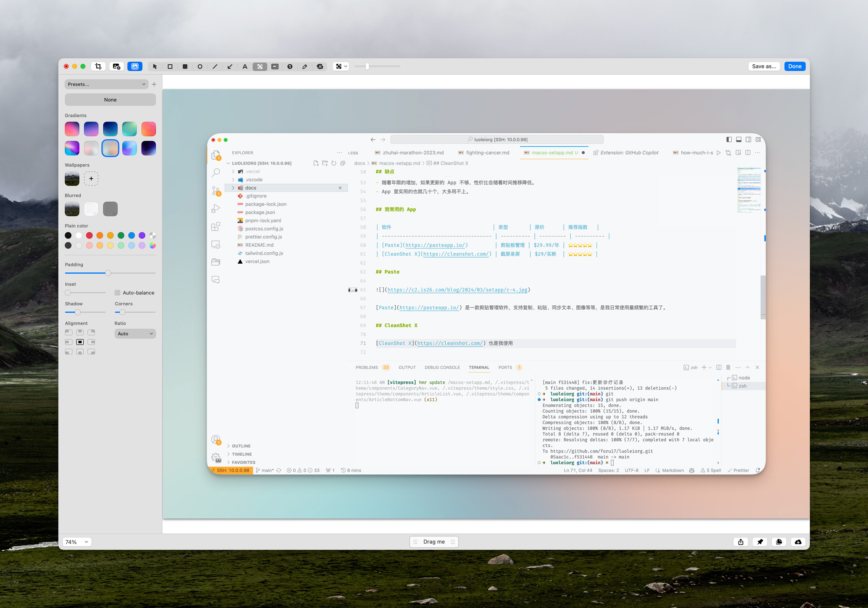868x608 pixels.
Task: Pin the screenshot with the pin icon
Action: coord(760,542)
